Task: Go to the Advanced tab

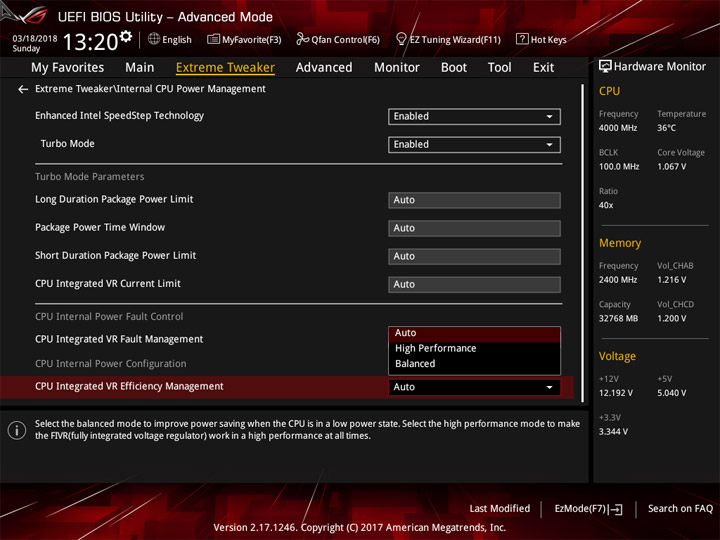Action: [x=324, y=68]
